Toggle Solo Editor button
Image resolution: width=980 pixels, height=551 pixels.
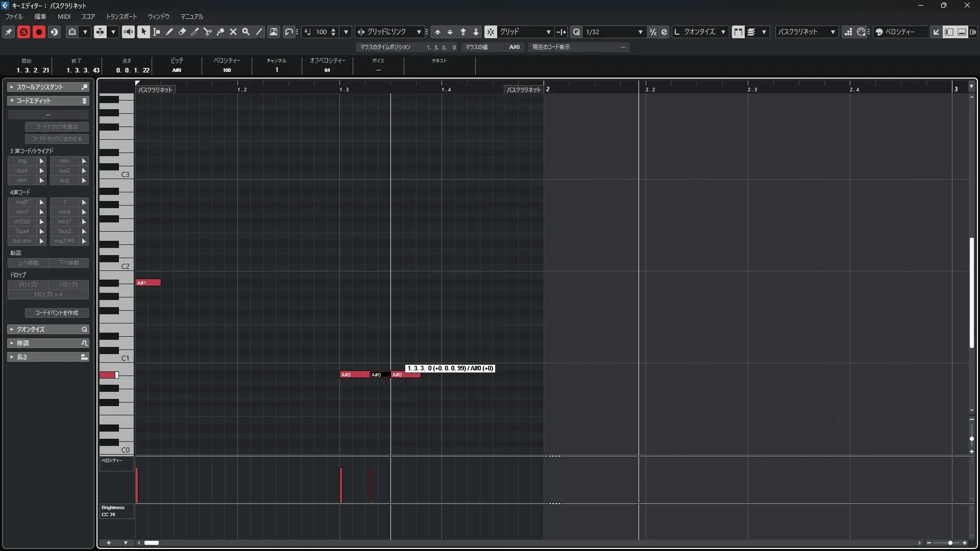(23, 32)
